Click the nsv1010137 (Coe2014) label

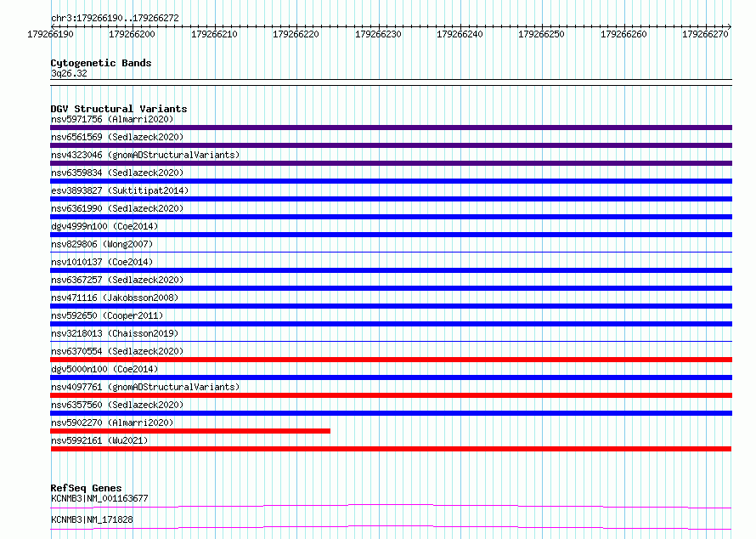pyautogui.click(x=102, y=262)
